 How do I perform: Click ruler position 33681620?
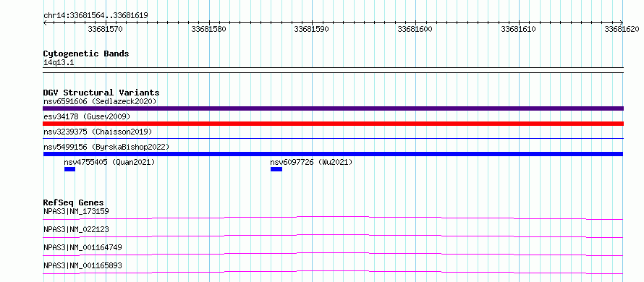click(622, 29)
